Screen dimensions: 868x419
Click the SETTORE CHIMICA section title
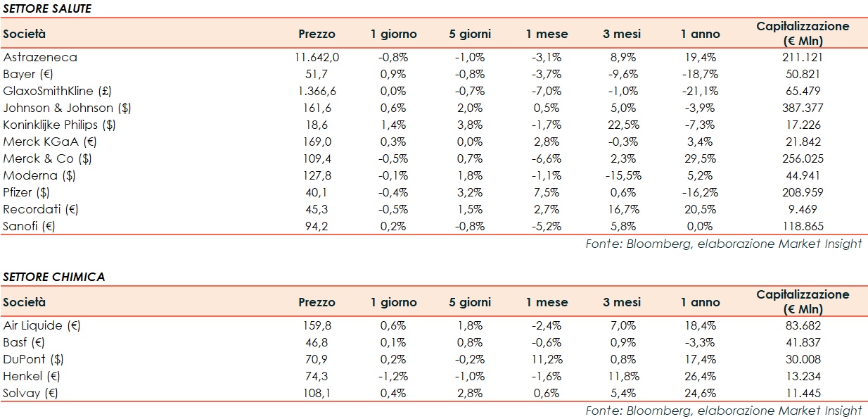53,277
